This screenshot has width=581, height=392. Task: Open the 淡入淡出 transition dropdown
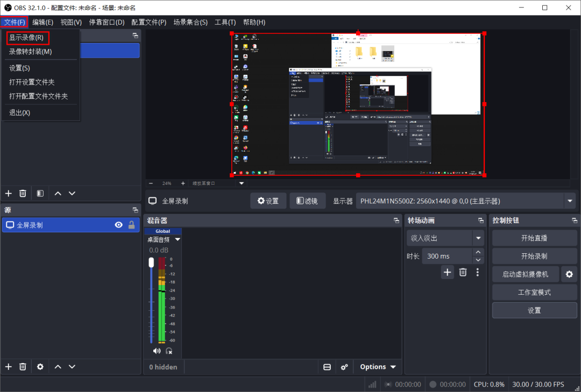click(x=478, y=238)
